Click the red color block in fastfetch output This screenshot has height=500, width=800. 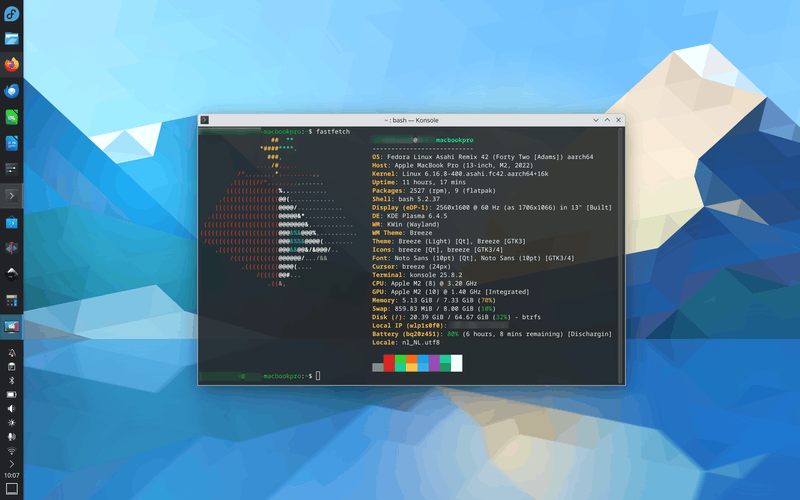389,363
